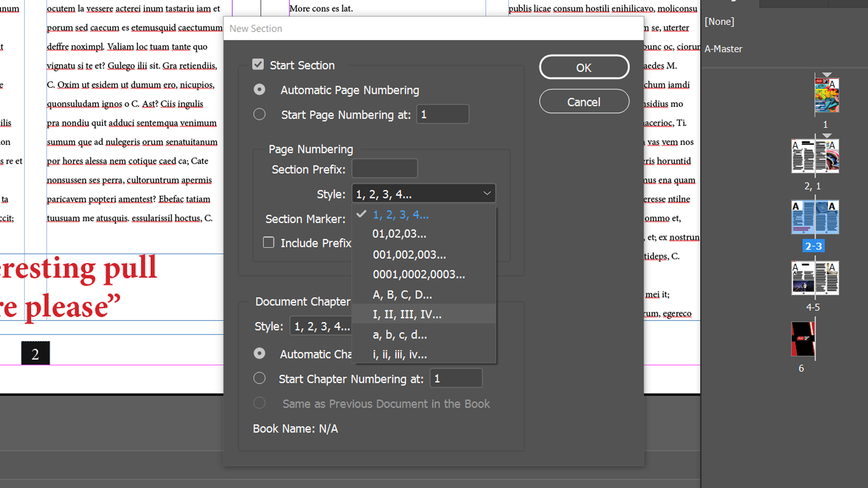Open the Document Chapter Style dropdown
This screenshot has height=488, width=868.
pos(322,326)
